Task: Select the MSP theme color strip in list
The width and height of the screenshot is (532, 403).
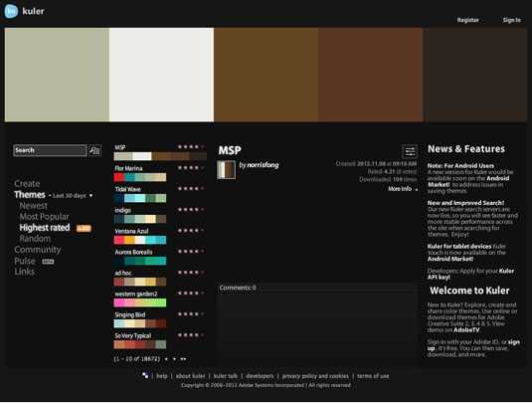Action: pyautogui.click(x=160, y=156)
